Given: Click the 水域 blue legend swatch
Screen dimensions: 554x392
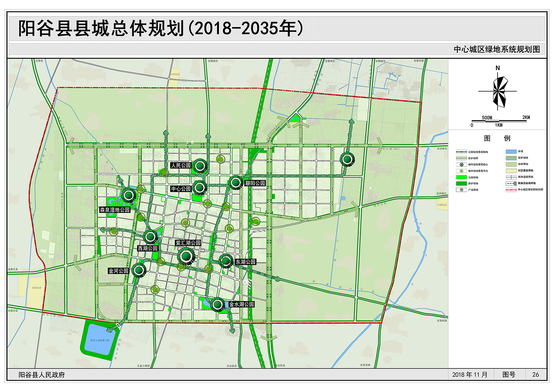Looking at the screenshot, I should (511, 151).
